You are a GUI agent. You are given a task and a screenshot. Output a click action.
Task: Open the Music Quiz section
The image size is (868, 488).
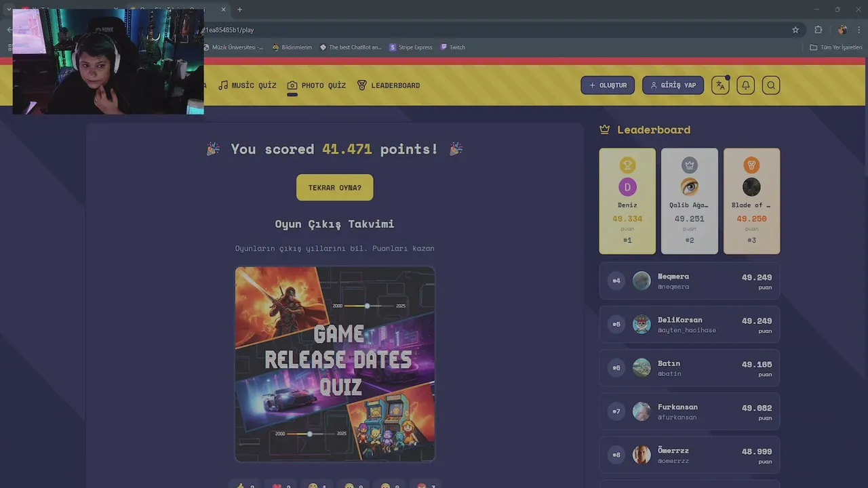(248, 85)
